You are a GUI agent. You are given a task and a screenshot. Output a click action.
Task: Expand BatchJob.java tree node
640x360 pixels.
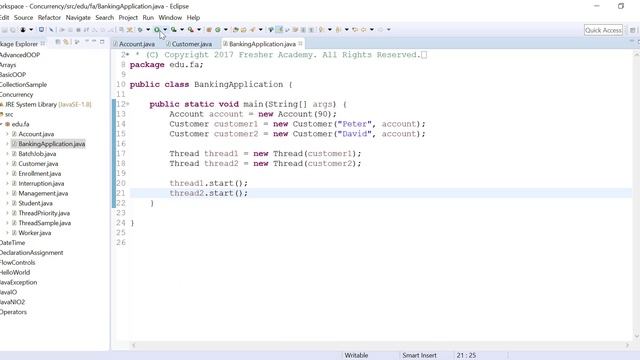tap(7, 154)
